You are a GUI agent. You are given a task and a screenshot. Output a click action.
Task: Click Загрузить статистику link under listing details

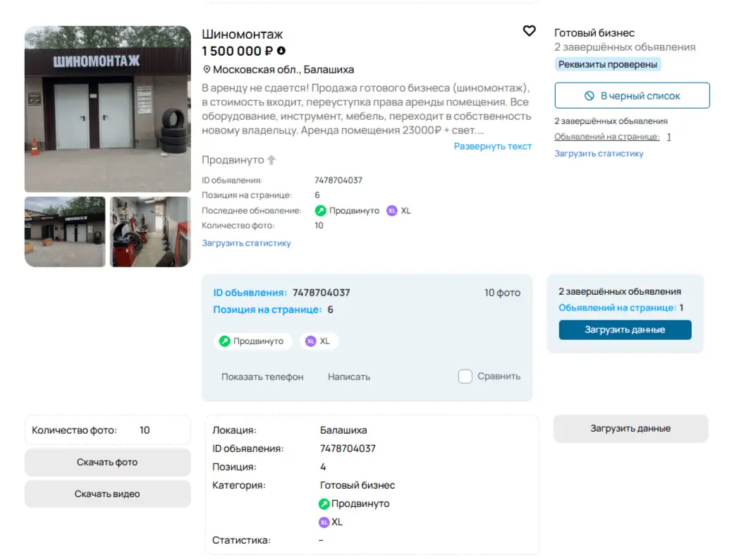tap(246, 243)
